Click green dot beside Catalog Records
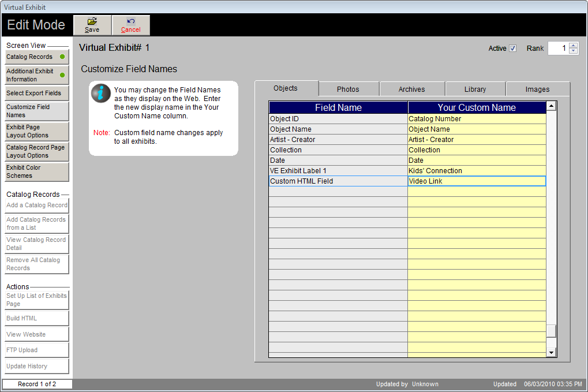Image resolution: width=588 pixels, height=392 pixels. click(62, 57)
